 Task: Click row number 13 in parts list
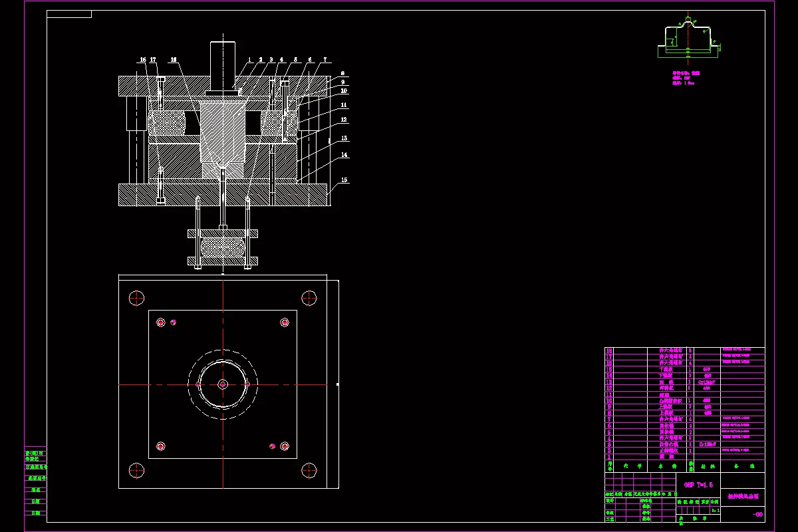coord(685,382)
